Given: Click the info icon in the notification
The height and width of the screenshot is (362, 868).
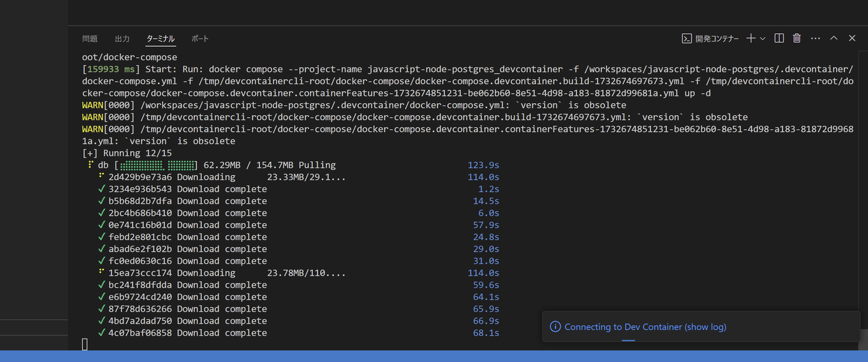Looking at the screenshot, I should [x=555, y=327].
